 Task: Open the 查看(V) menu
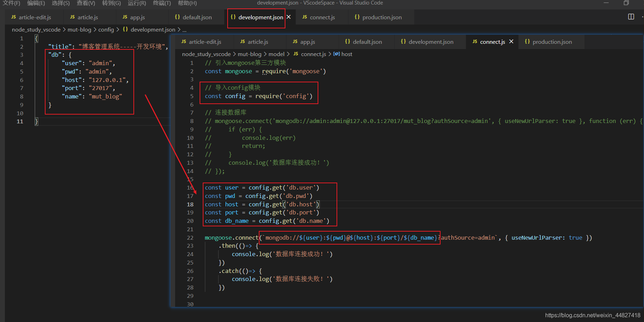(x=86, y=3)
